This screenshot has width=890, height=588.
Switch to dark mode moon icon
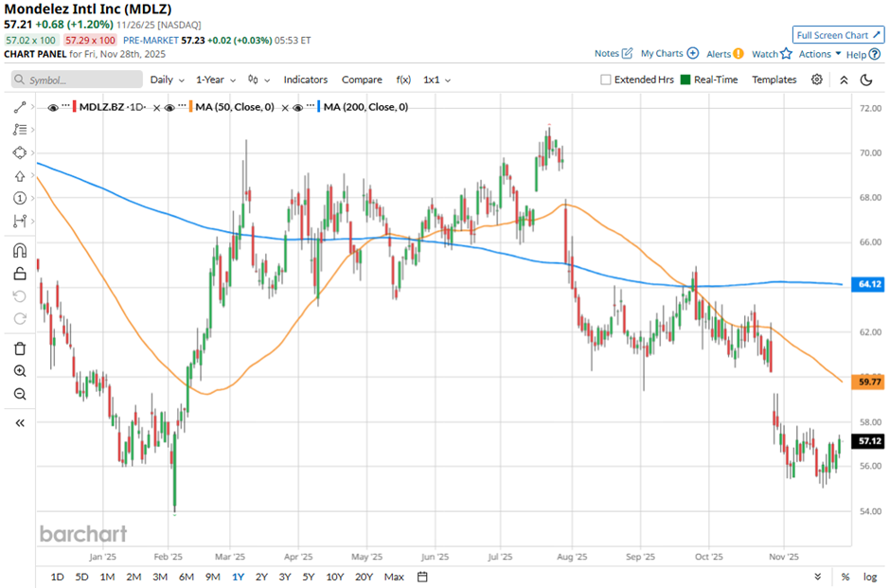click(x=866, y=80)
